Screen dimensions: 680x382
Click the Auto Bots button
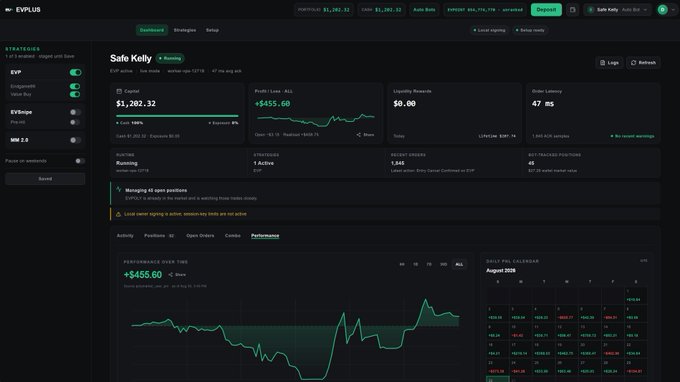(424, 10)
